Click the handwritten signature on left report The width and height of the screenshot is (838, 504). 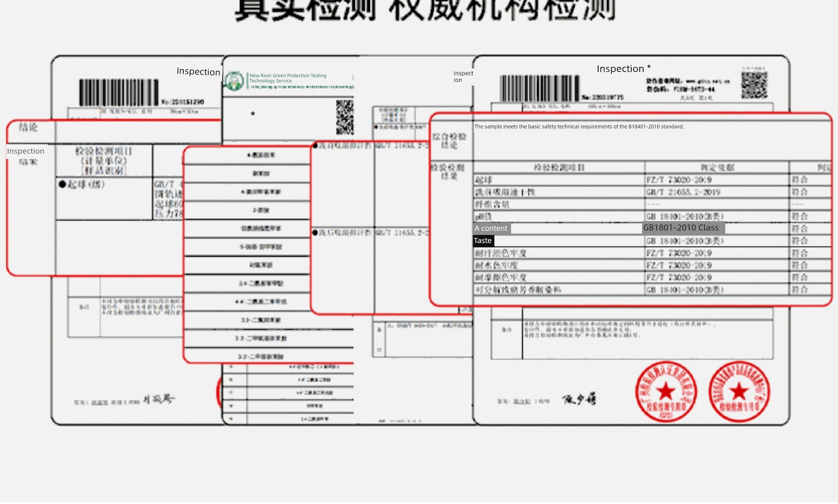point(159,399)
